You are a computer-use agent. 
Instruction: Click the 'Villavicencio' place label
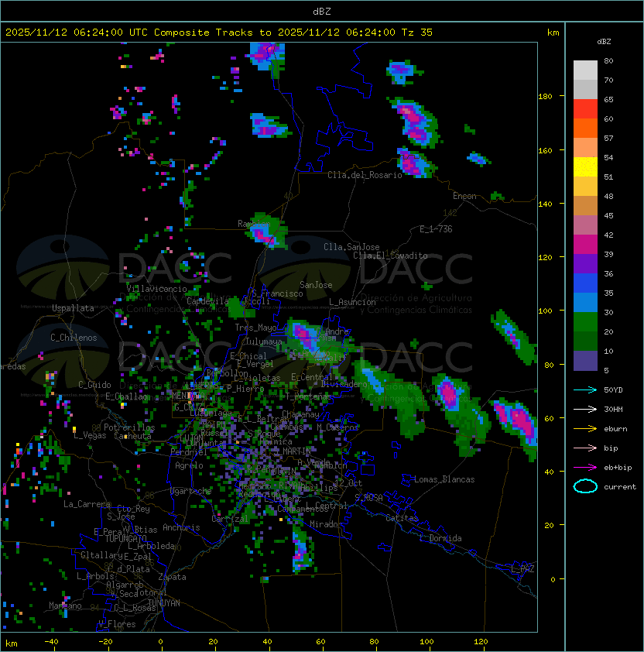point(156,289)
